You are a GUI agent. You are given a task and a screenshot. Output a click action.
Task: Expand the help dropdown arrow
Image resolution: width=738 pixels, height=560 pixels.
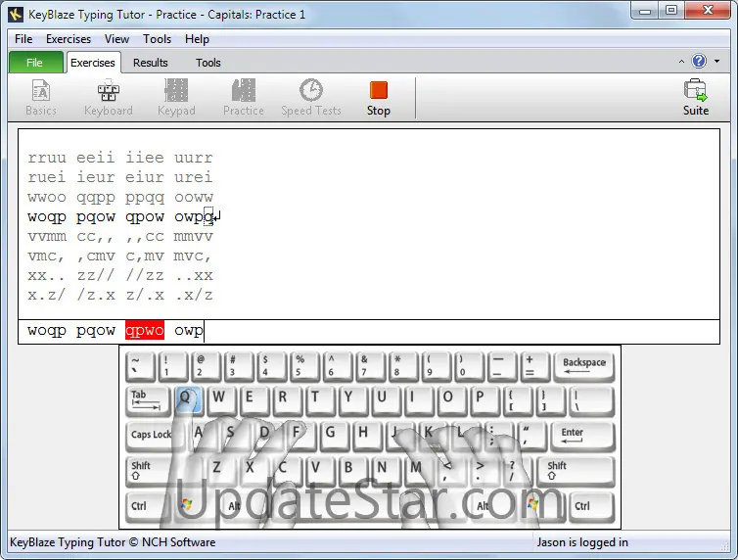[716, 61]
